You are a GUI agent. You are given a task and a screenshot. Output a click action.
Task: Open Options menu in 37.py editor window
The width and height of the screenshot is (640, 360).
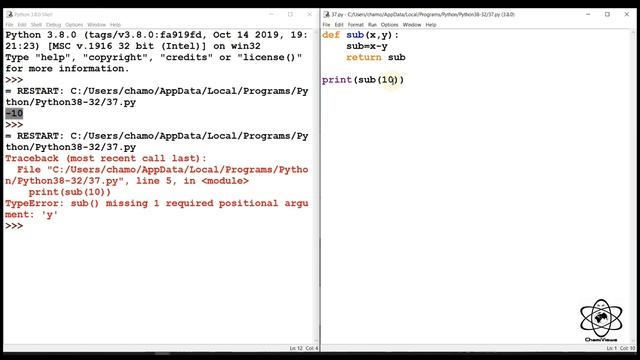[389, 25]
